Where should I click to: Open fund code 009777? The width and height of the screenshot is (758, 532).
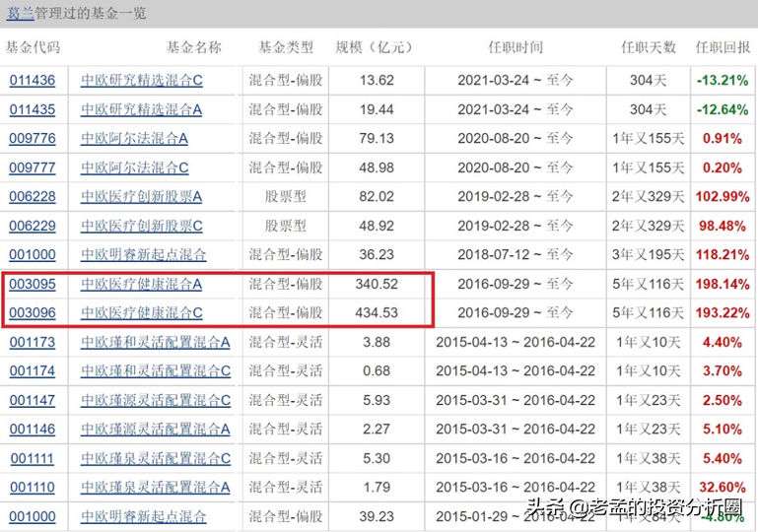click(x=33, y=167)
